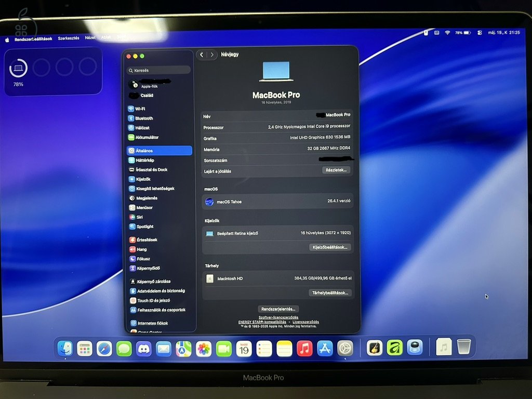Viewport: 532px width, 399px height.
Task: Click the date and time máj. 19., K 21:25
Action: click(504, 33)
